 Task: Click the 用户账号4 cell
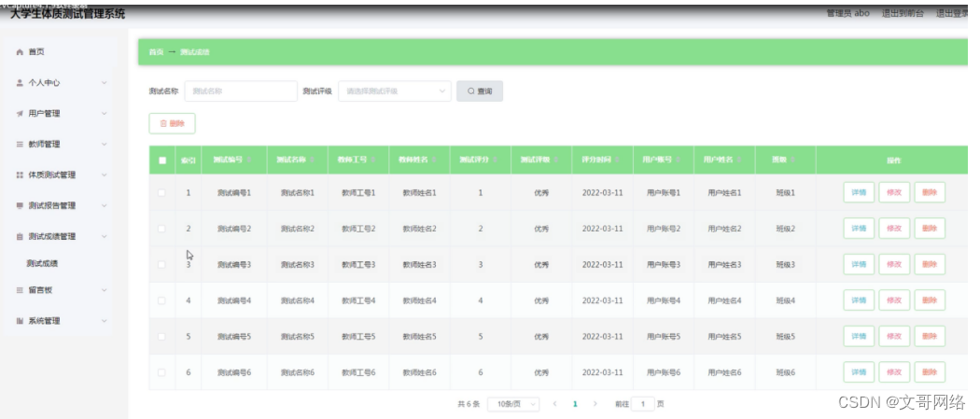[664, 300]
